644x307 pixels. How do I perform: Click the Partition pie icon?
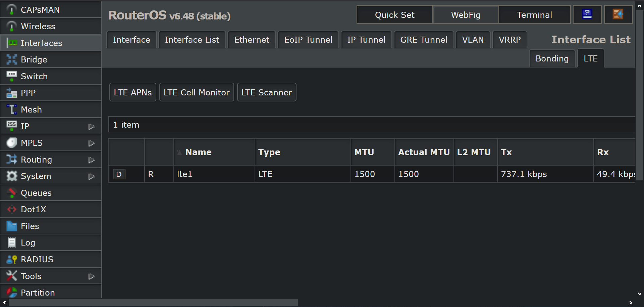[11, 293]
